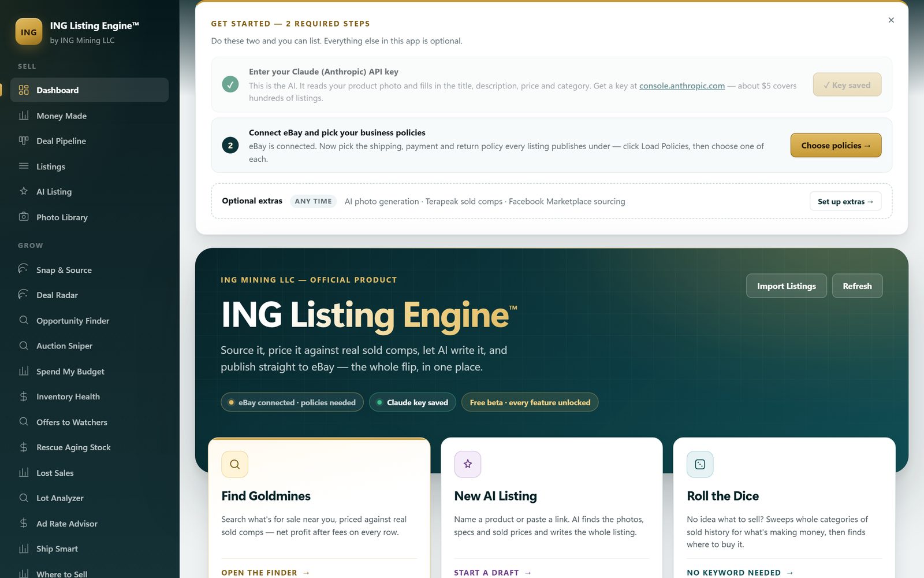This screenshot has width=924, height=578.
Task: Click the Auction Sniper magnifier icon
Action: pyautogui.click(x=24, y=346)
